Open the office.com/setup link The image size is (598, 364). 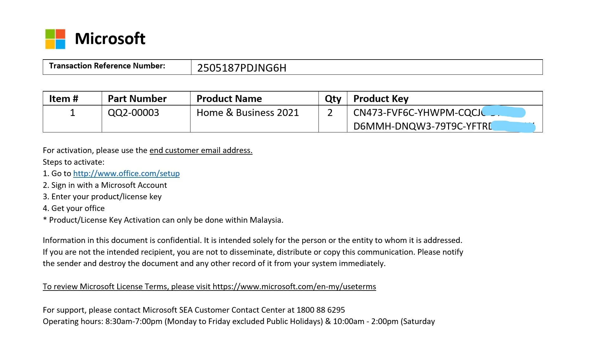(x=126, y=174)
